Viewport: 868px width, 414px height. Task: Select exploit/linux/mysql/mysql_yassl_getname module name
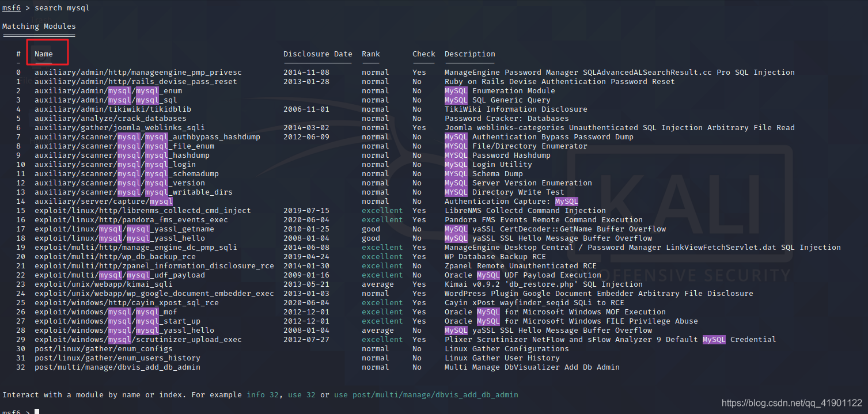tap(124, 229)
